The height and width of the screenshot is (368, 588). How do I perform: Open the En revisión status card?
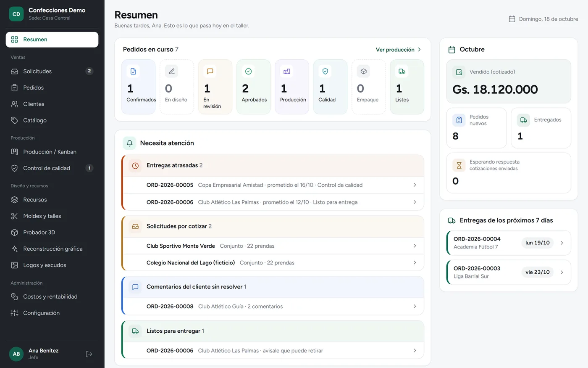pos(215,87)
